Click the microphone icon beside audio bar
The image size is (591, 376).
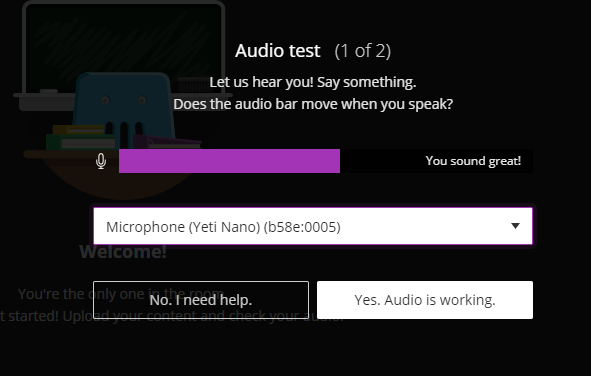(x=101, y=161)
